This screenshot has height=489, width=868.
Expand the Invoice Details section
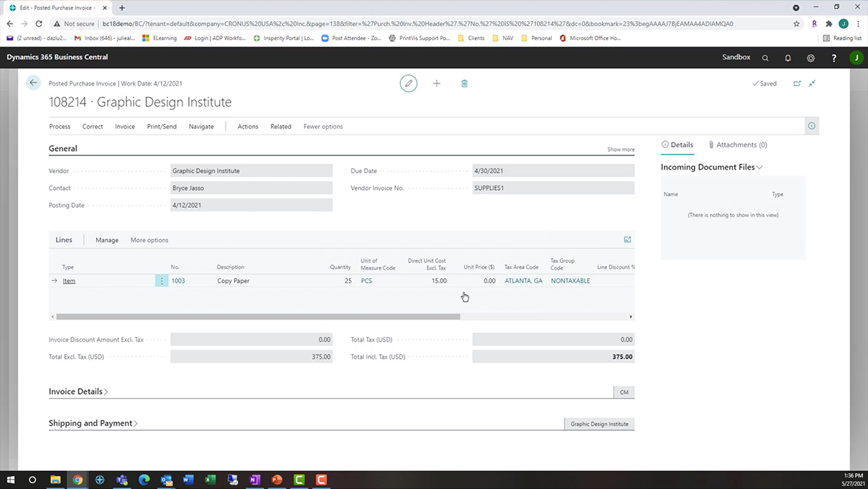(x=78, y=392)
